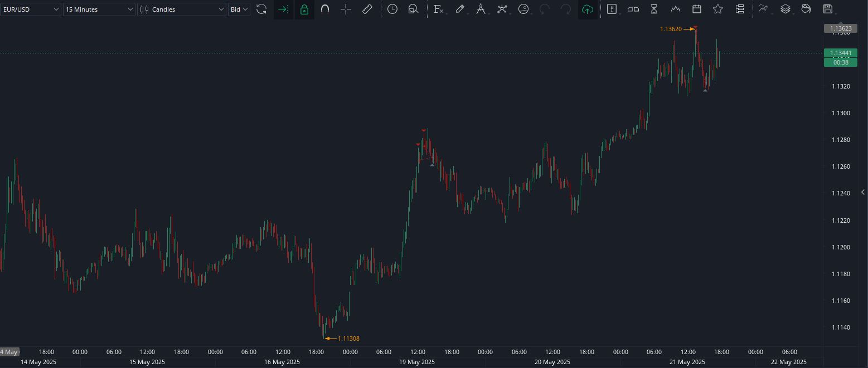Click the 1.1200 price axis label
Image resolution: width=868 pixels, height=368 pixels.
pos(841,247)
